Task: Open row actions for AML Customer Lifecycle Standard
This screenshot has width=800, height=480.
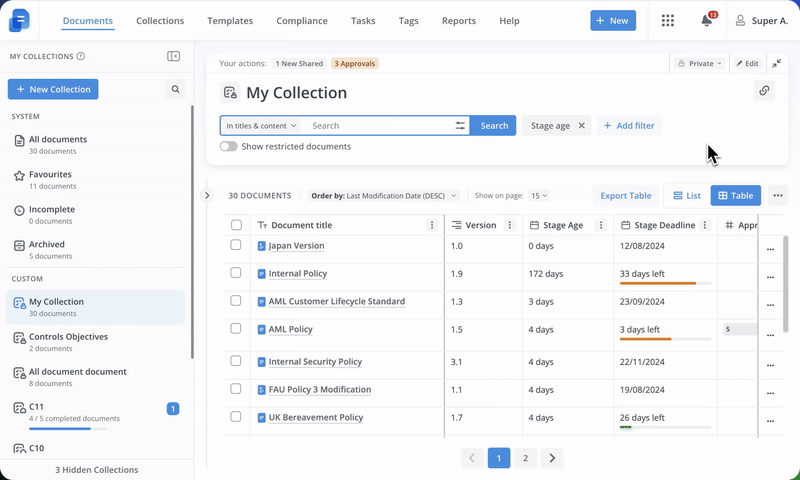Action: pyautogui.click(x=770, y=305)
